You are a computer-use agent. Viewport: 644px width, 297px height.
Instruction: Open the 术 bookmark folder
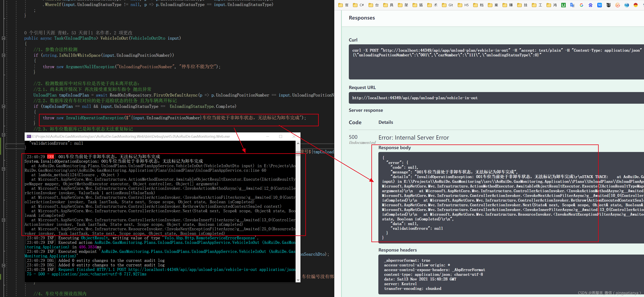(x=432, y=5)
